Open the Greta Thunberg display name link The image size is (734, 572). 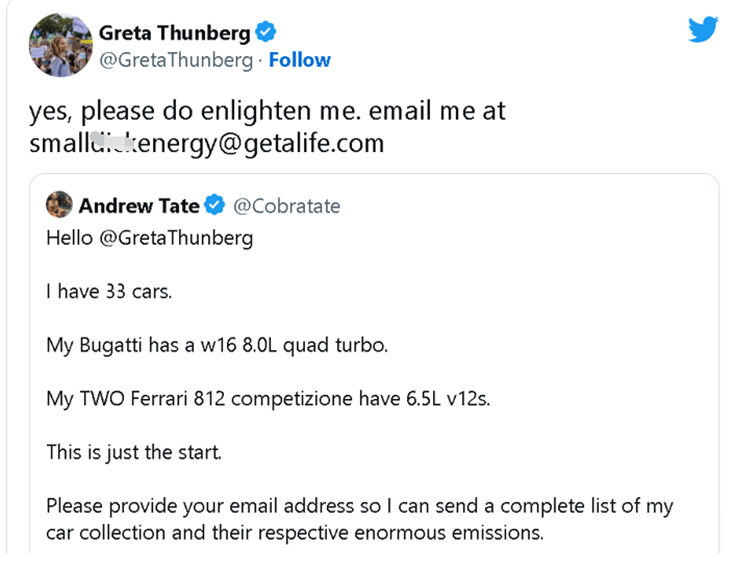coord(175,33)
